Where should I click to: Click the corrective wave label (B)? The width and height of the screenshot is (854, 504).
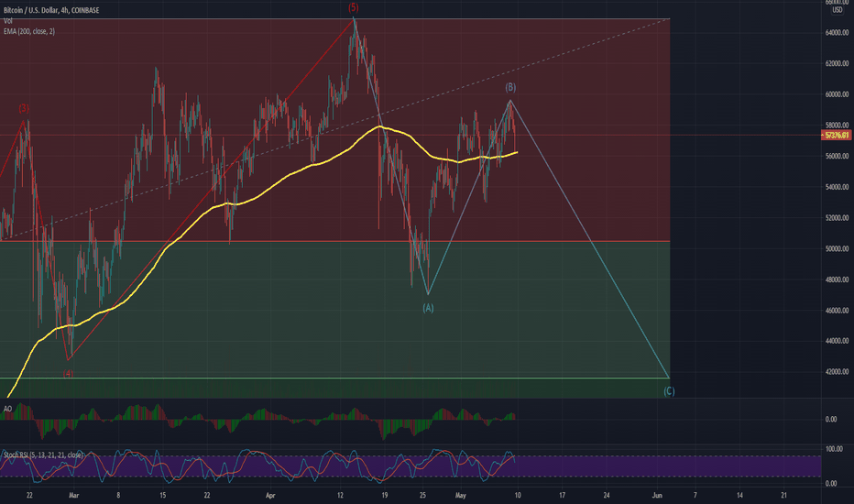(510, 87)
